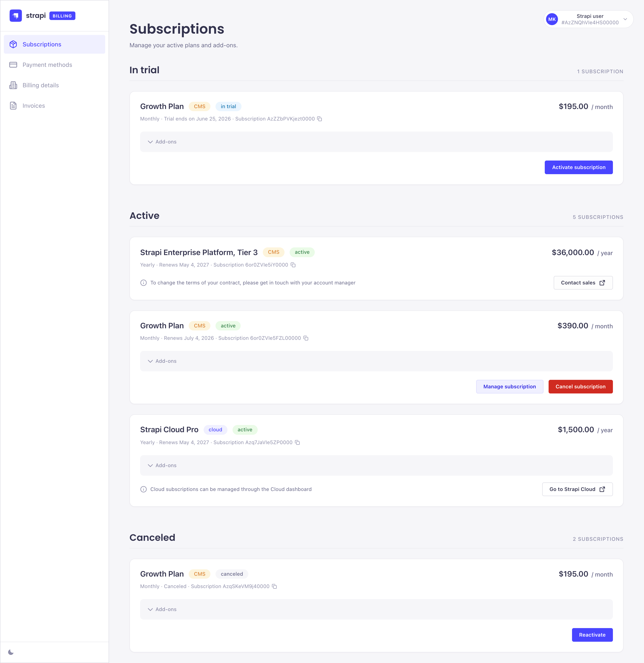The height and width of the screenshot is (663, 644).
Task: Click Manage subscription button
Action: pos(509,387)
